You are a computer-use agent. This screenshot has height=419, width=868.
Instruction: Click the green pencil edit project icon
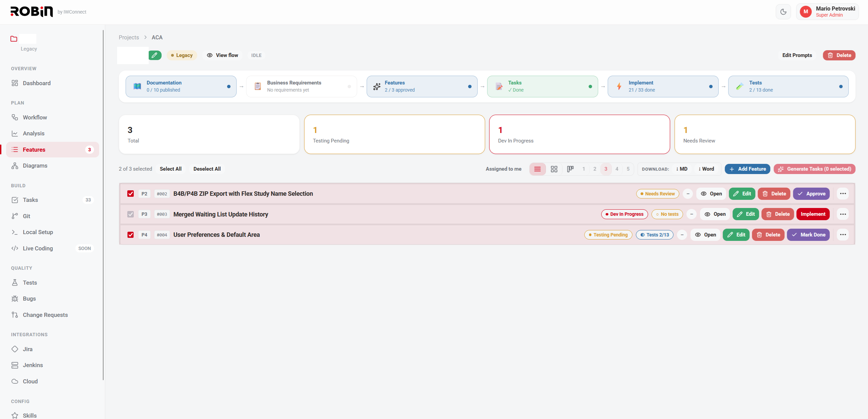[155, 55]
